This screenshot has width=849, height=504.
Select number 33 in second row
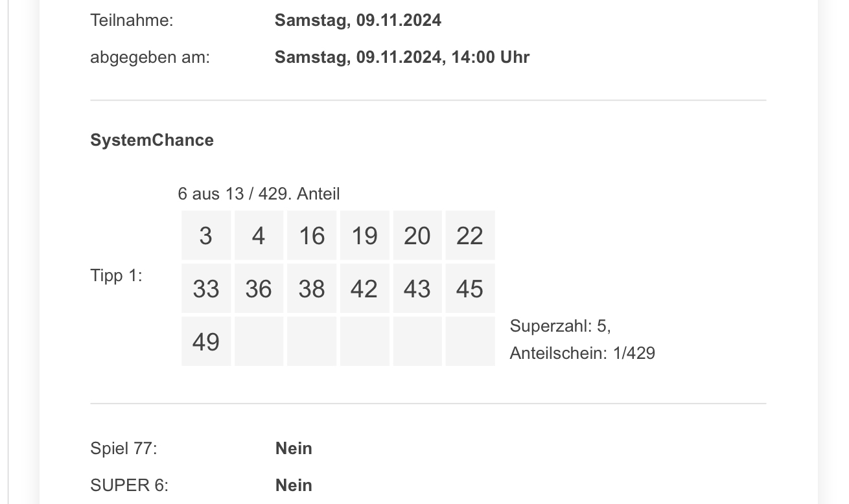pos(206,288)
